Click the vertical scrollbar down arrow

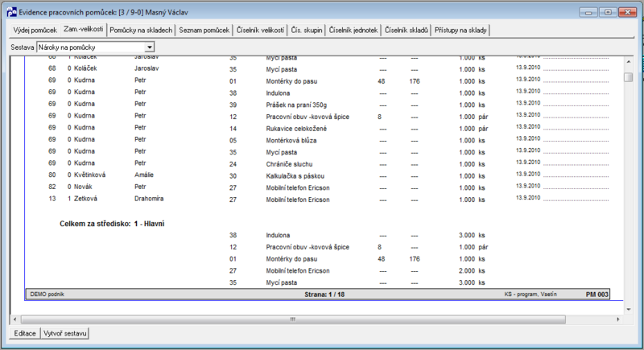[x=629, y=310]
